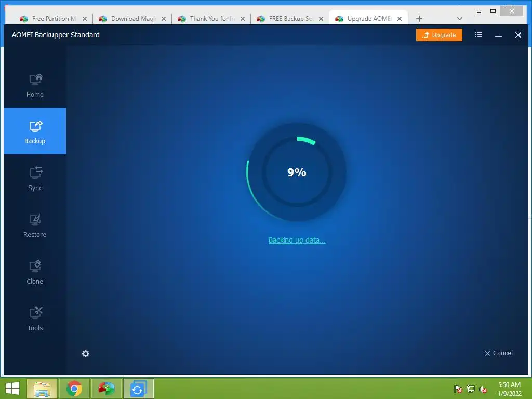Open a new browser tab
This screenshot has height=399, width=532.
pyautogui.click(x=419, y=19)
